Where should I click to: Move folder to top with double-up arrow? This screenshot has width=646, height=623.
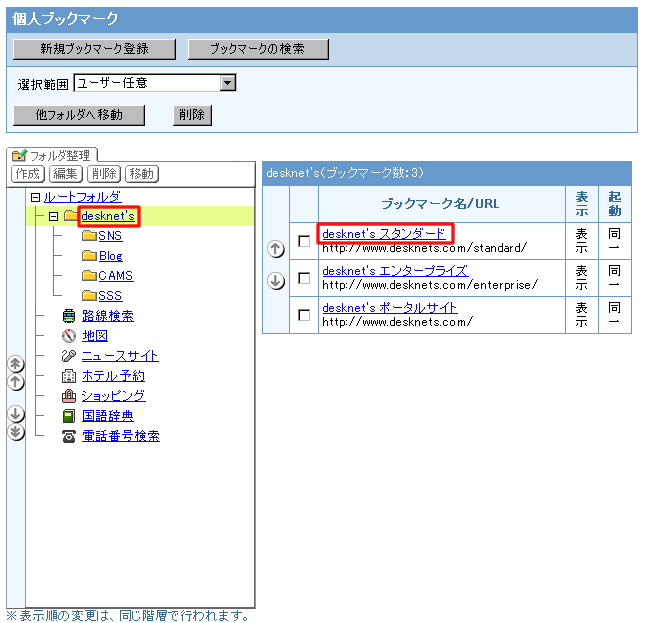coord(15,364)
